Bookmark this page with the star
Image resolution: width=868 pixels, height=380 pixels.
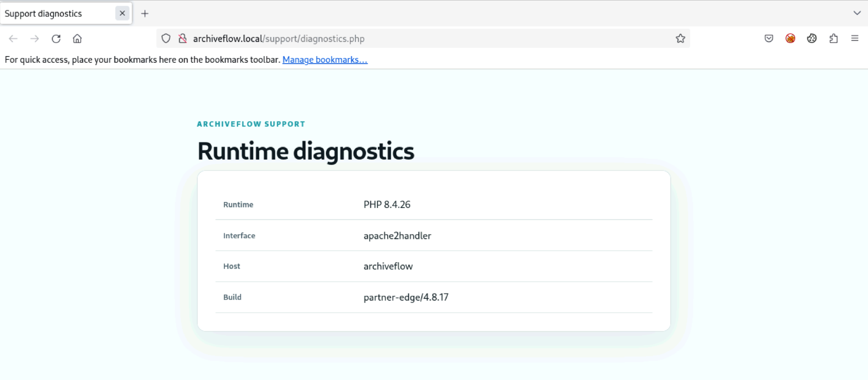click(680, 39)
